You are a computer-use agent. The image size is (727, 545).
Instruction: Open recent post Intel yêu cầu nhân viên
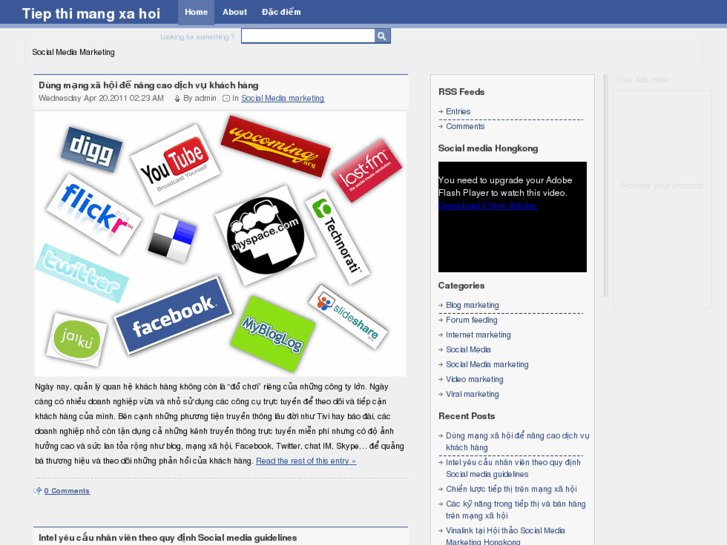point(513,468)
